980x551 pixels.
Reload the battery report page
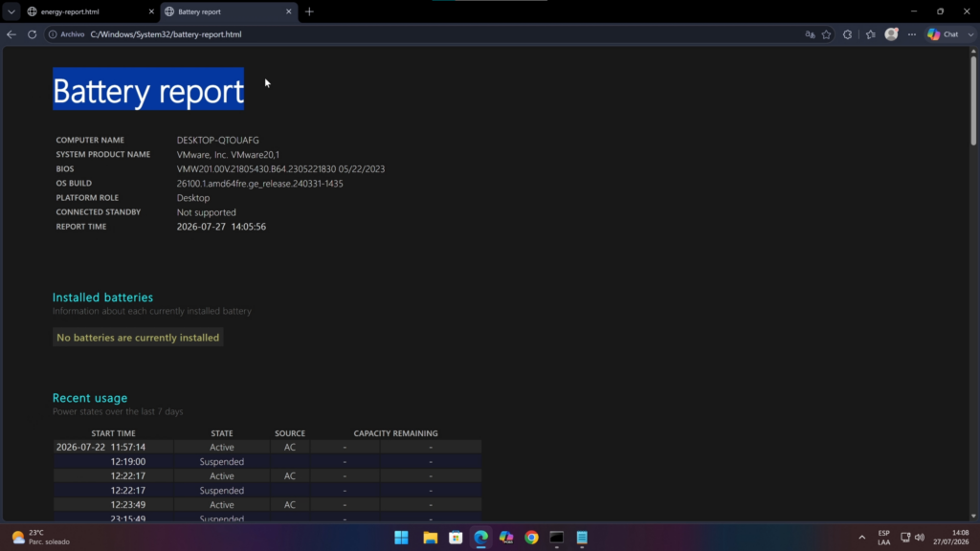coord(32,34)
